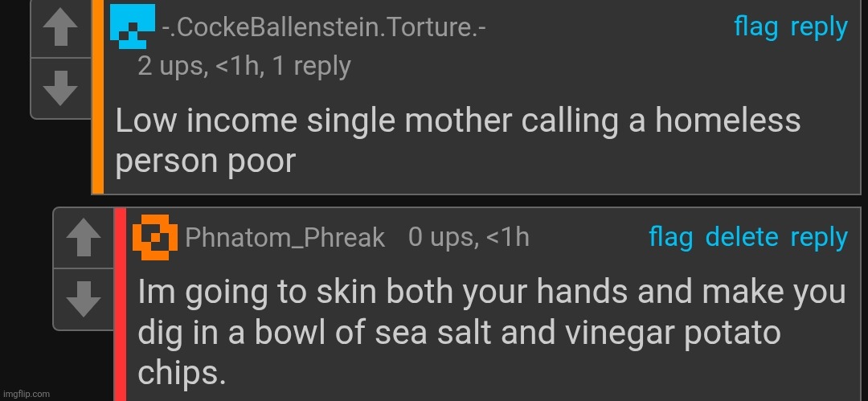The width and height of the screenshot is (868, 401).
Task: Click the red bar beside the reply comment
Action: pos(120,305)
